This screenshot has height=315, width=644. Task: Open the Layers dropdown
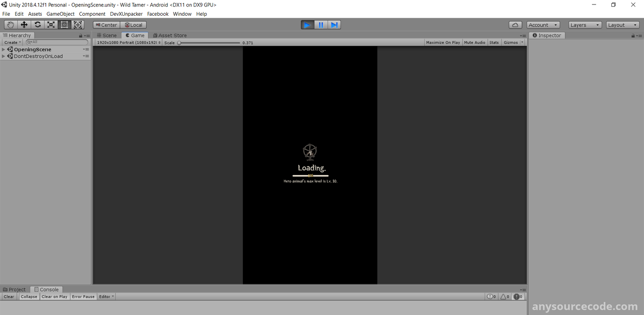(x=585, y=25)
